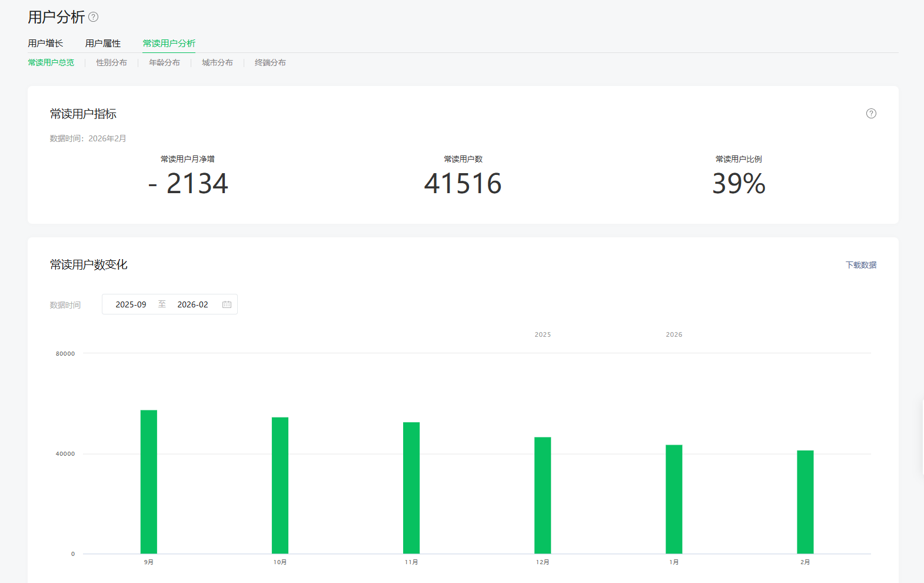924x583 pixels.
Task: View the 年龄分布 sub-tab
Action: click(x=164, y=62)
